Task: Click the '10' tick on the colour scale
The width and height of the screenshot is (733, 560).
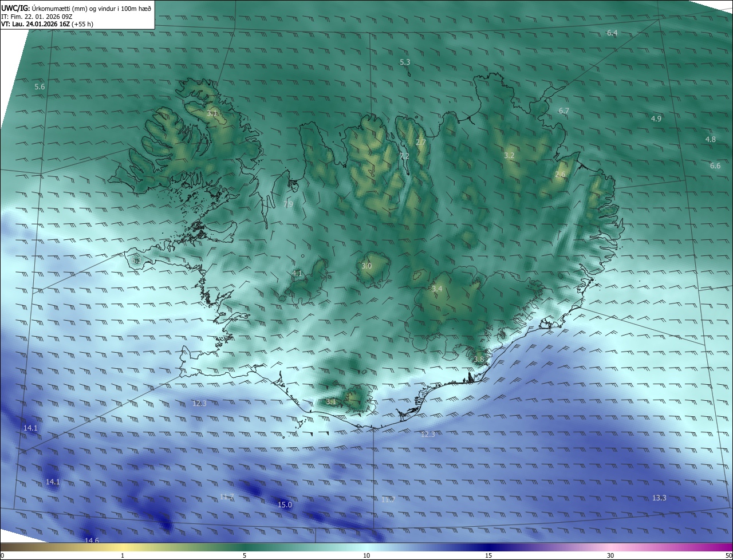Action: 366,556
